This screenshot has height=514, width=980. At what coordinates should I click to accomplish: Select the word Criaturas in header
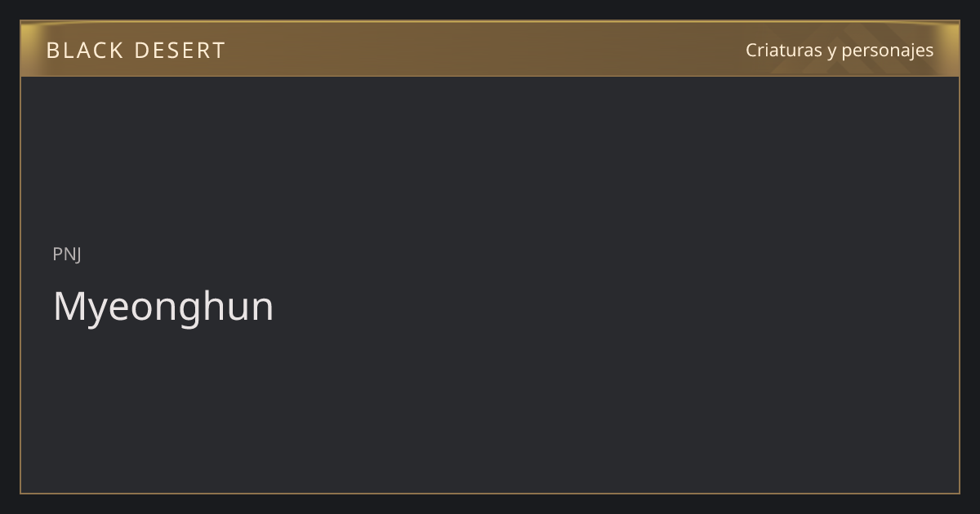(x=784, y=50)
